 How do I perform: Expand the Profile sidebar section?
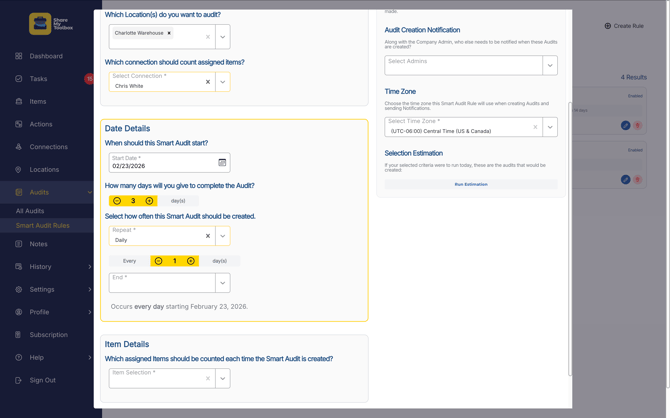click(90, 312)
